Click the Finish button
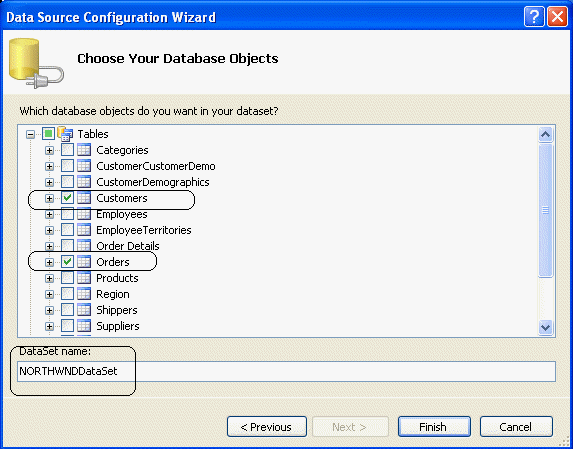The height and width of the screenshot is (449, 573). [434, 427]
